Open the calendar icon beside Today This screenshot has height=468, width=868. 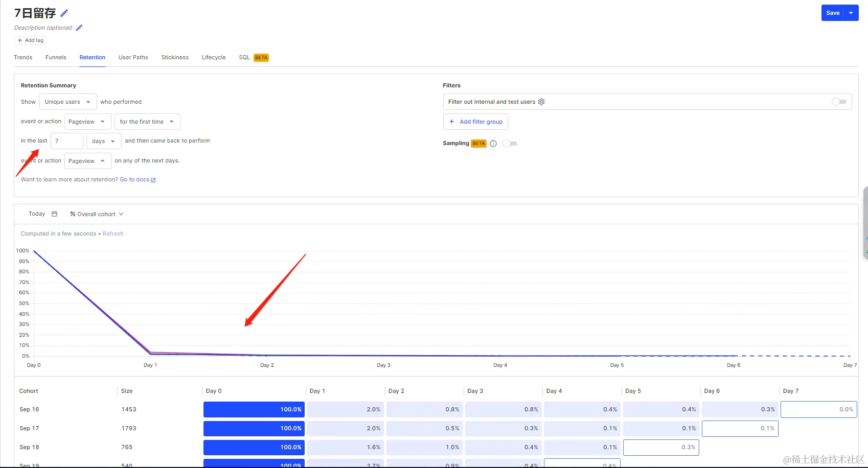pyautogui.click(x=55, y=214)
